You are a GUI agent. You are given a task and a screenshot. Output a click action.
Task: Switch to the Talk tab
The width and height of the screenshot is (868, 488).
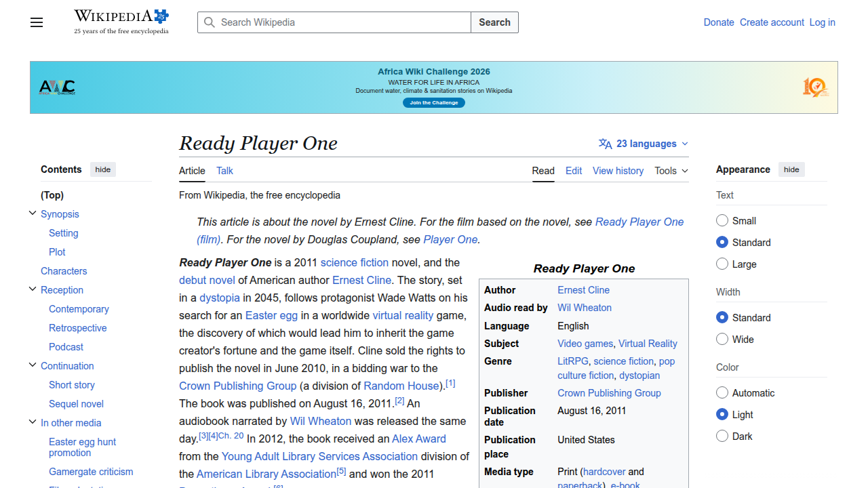(x=224, y=171)
